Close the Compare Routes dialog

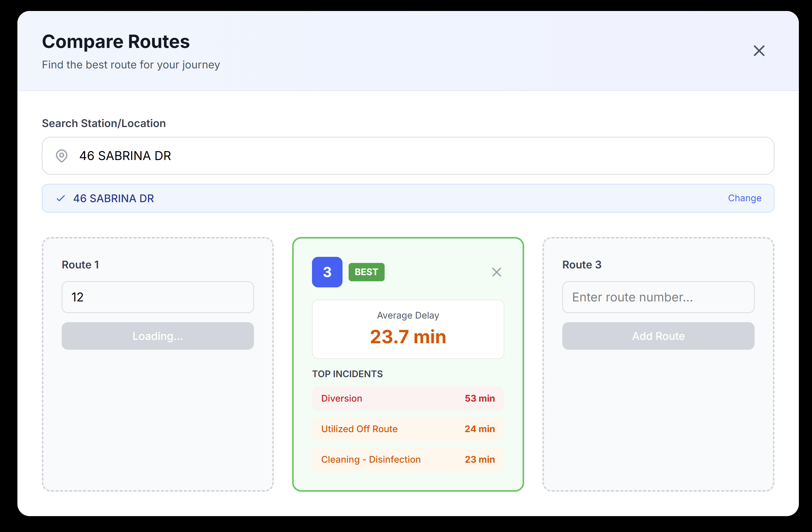click(759, 51)
